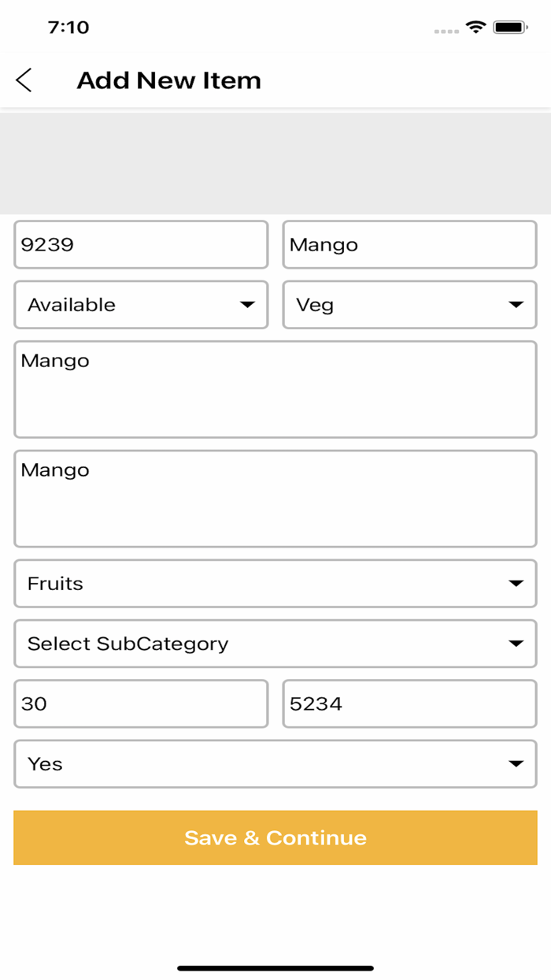
Task: Click the arrow on SubCategory dropdown
Action: pyautogui.click(x=516, y=644)
